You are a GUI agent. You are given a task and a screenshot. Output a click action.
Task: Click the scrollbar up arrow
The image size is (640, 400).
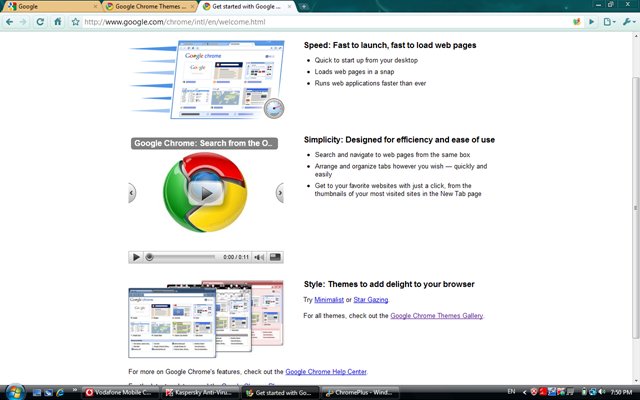tap(636, 36)
